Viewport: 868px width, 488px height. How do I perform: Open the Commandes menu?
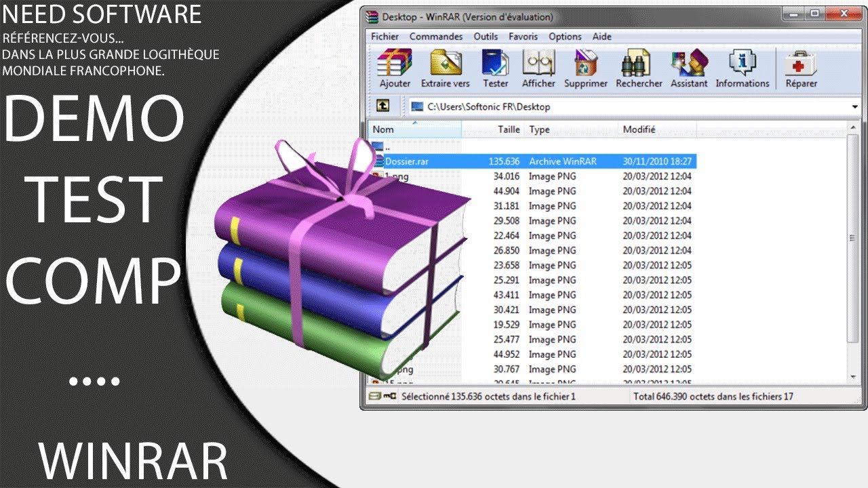click(x=436, y=37)
